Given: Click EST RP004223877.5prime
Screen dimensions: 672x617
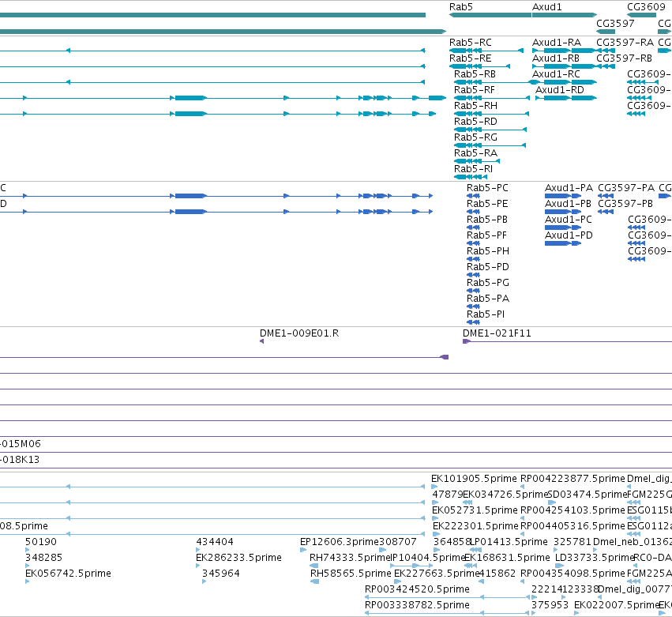Looking at the screenshot, I should tap(573, 479).
